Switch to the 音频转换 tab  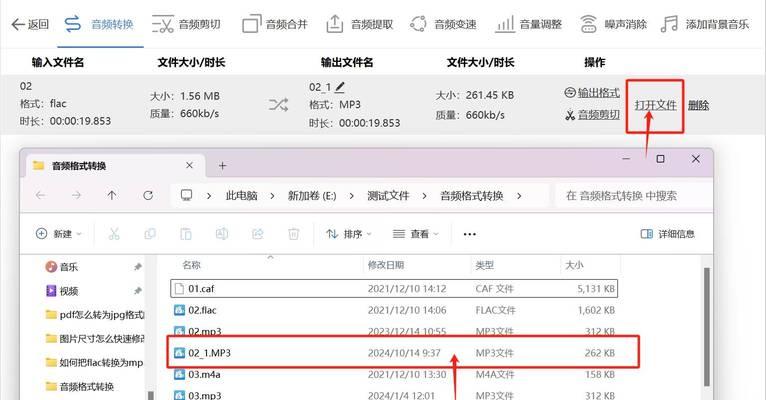click(x=100, y=24)
